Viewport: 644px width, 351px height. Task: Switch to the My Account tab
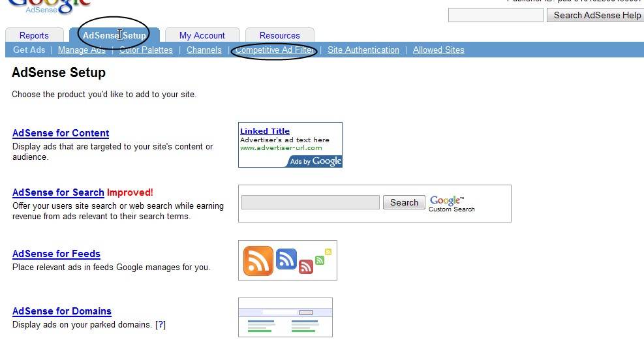click(202, 35)
